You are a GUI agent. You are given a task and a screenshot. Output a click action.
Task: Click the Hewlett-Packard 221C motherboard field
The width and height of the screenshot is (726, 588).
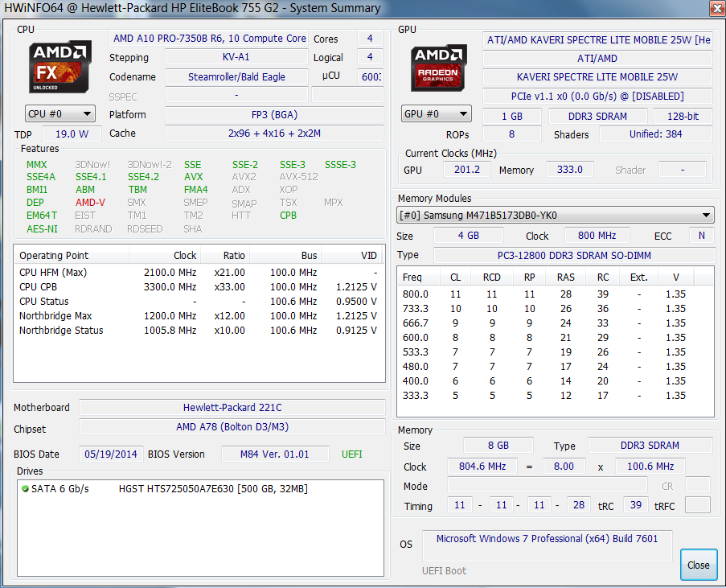pos(232,407)
